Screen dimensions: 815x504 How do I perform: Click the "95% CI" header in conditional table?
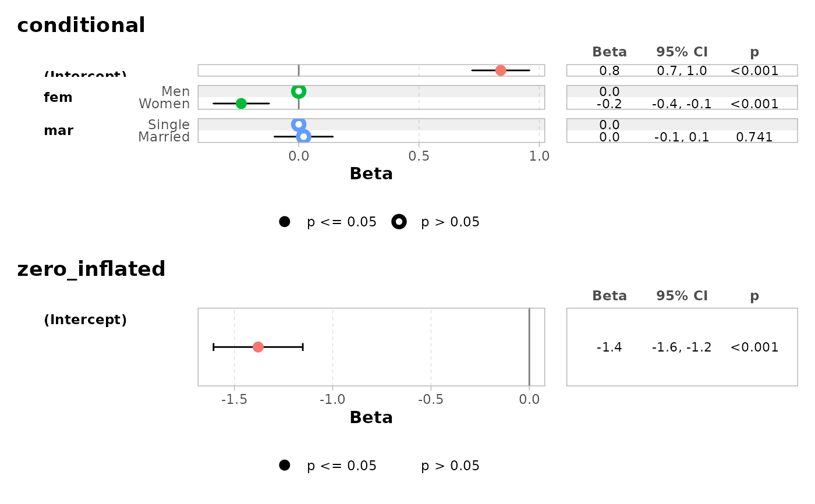pyautogui.click(x=682, y=52)
